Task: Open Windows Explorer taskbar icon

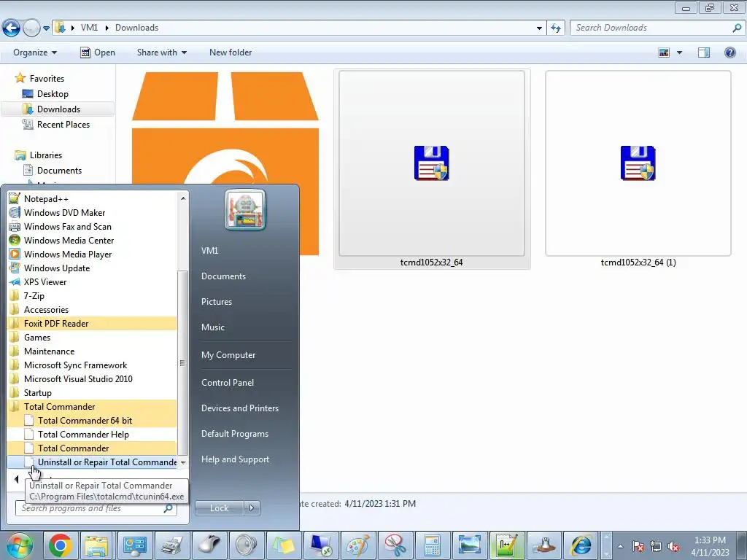Action: [97, 545]
